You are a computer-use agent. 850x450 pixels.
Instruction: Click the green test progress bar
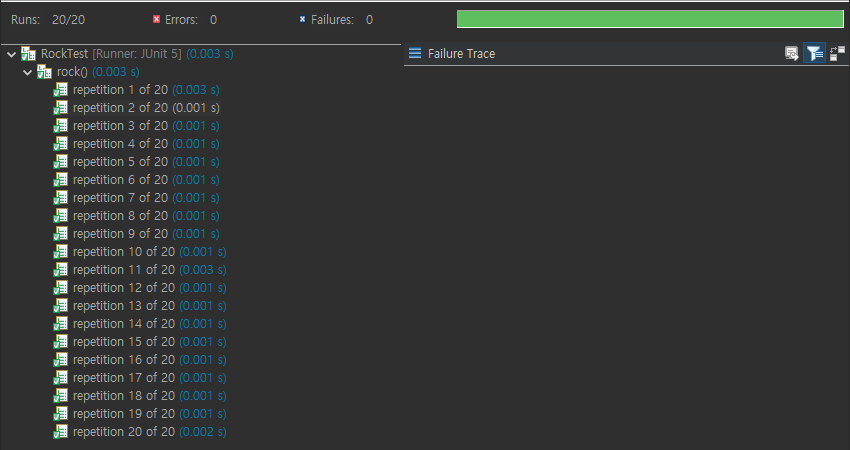(x=650, y=19)
